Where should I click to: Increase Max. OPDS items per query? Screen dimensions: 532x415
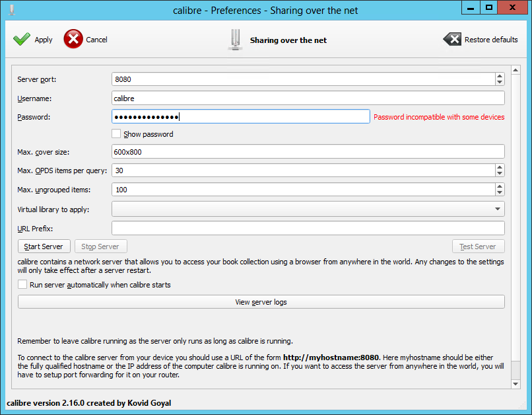500,167
